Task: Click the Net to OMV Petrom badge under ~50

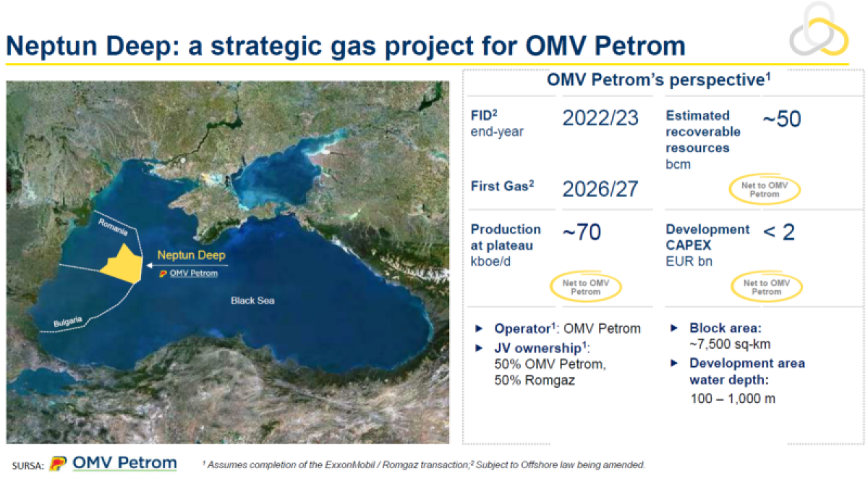Action: coord(765,190)
